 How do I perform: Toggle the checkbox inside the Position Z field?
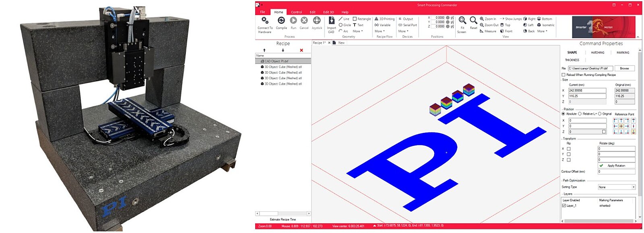(604, 132)
